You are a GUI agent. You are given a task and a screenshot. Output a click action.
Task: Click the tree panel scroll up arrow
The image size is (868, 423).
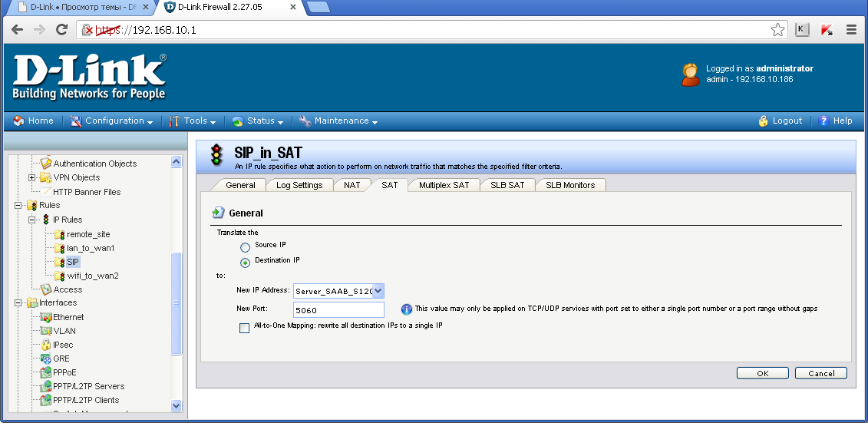(x=177, y=162)
